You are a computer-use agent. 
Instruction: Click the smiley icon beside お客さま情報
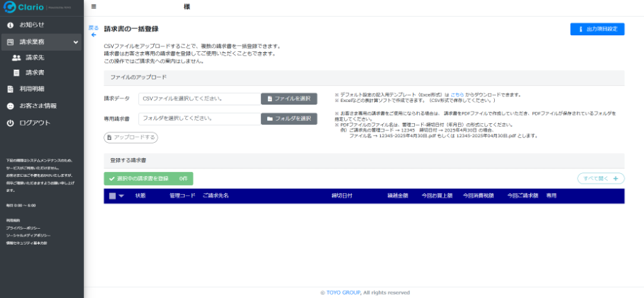[10, 106]
